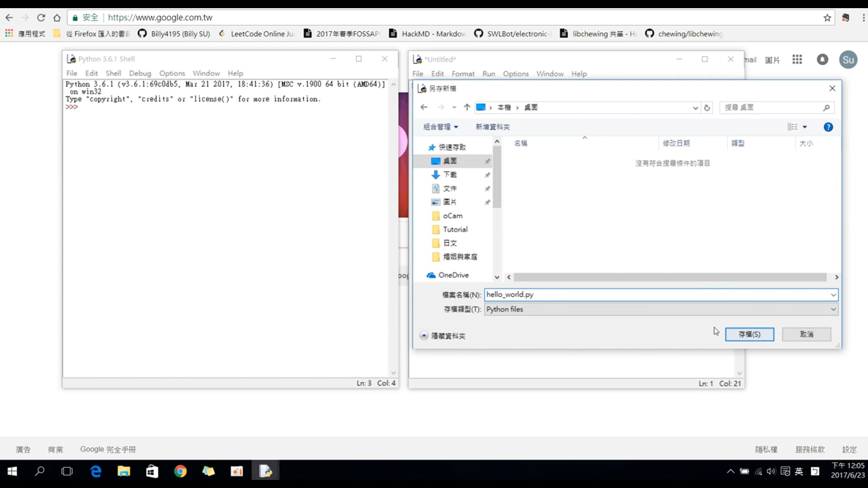The height and width of the screenshot is (488, 868).
Task: Click the Save dialog help icon
Action: pos(828,127)
